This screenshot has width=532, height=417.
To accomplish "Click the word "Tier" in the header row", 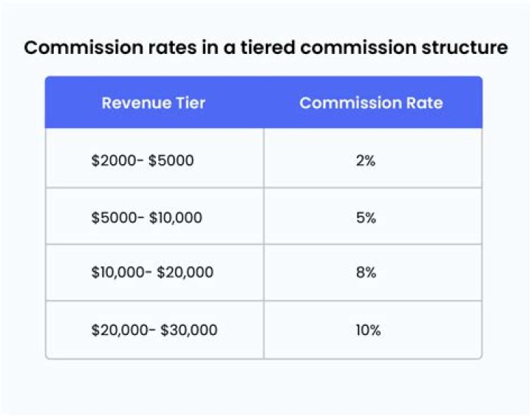I will tap(191, 103).
